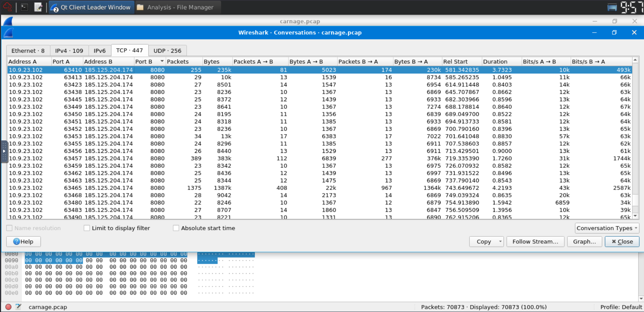Viewport: 644px width, 312px height.
Task: Click carnage.pcap filename in status bar
Action: [48, 307]
